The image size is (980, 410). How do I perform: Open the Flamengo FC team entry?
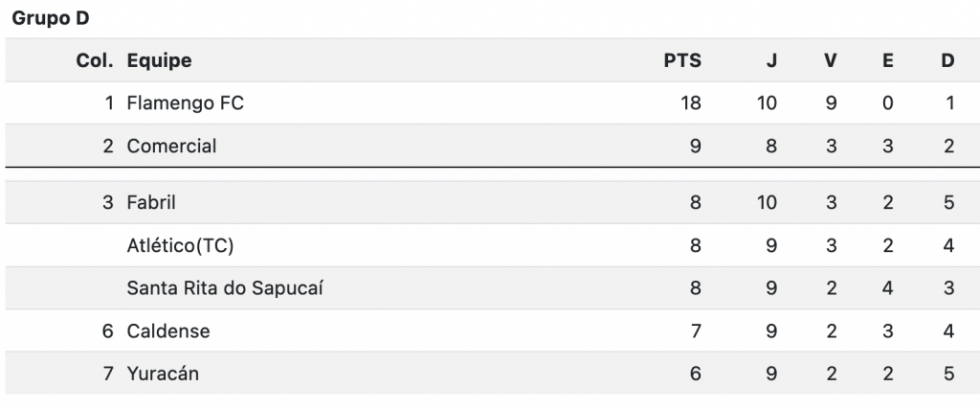[185, 102]
